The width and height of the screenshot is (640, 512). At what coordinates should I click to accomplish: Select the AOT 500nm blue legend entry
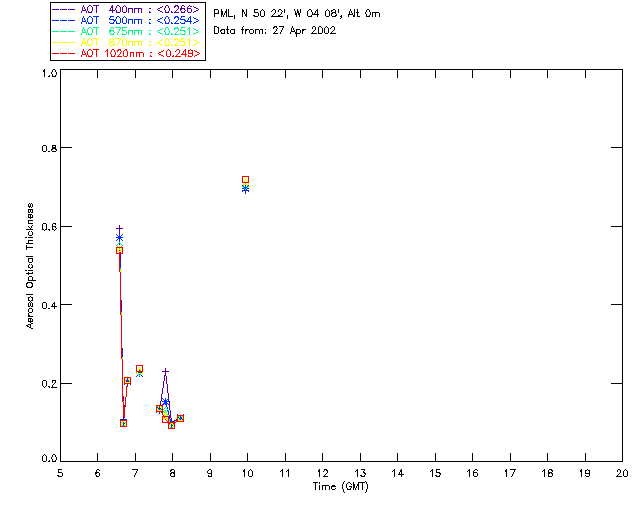tap(126, 20)
